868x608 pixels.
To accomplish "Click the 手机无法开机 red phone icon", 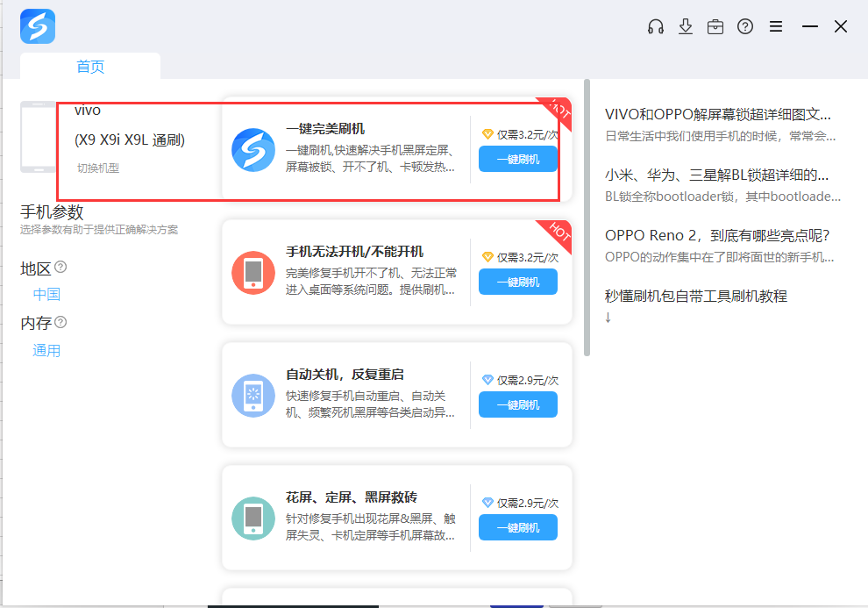I will (x=253, y=273).
